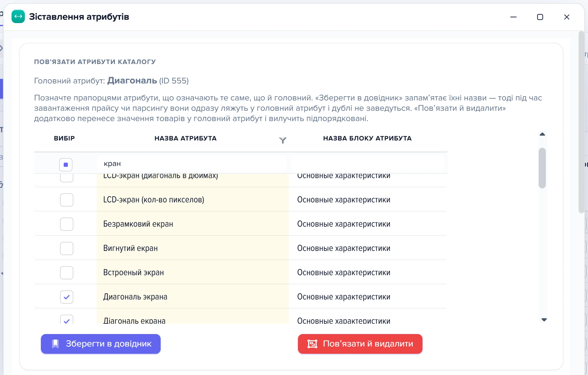Click the Пов'язати й видалити button
Viewport: 588px width, 375px height.
360,344
